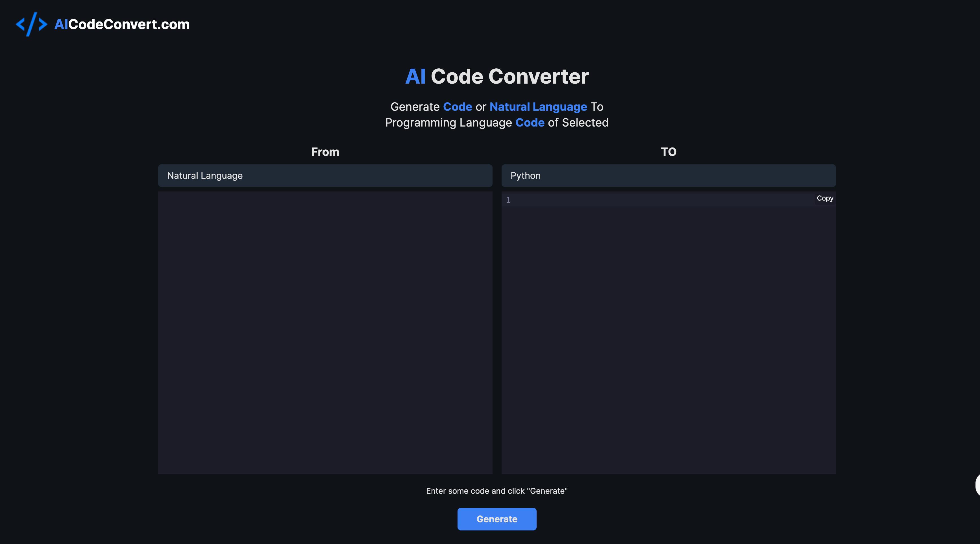Click blue Code word before 'of Selected'
This screenshot has width=980, height=544.
click(x=530, y=123)
